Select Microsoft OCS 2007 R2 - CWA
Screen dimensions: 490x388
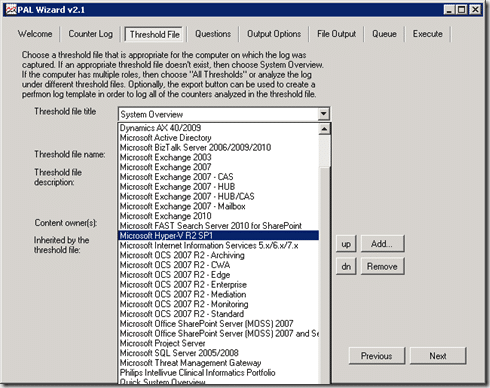point(218,265)
